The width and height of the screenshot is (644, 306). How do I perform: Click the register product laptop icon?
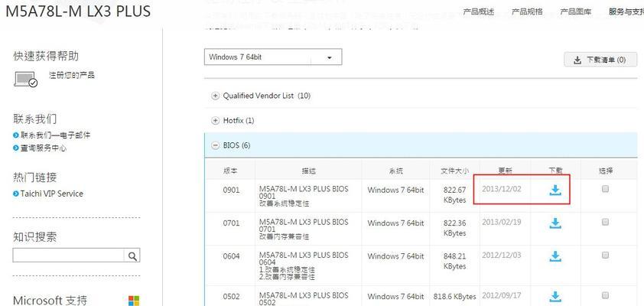coord(25,79)
